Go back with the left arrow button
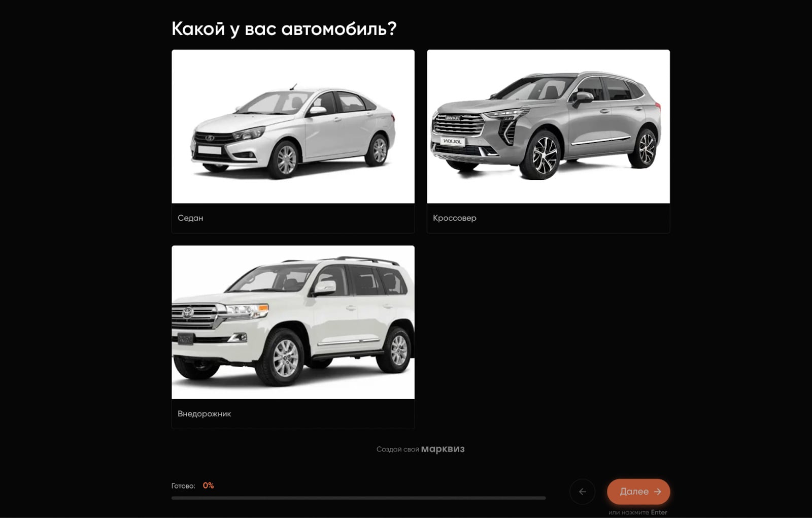Screen dimensions: 812x518 (x=582, y=492)
